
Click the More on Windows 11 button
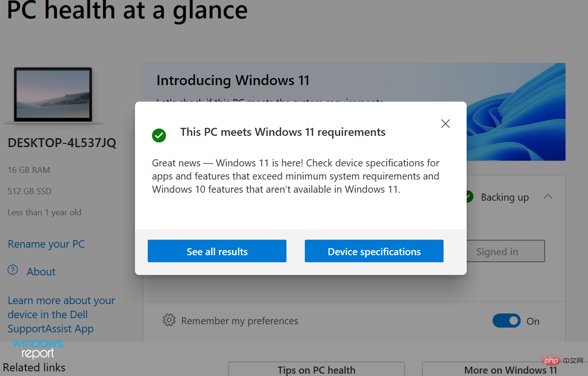[510, 370]
